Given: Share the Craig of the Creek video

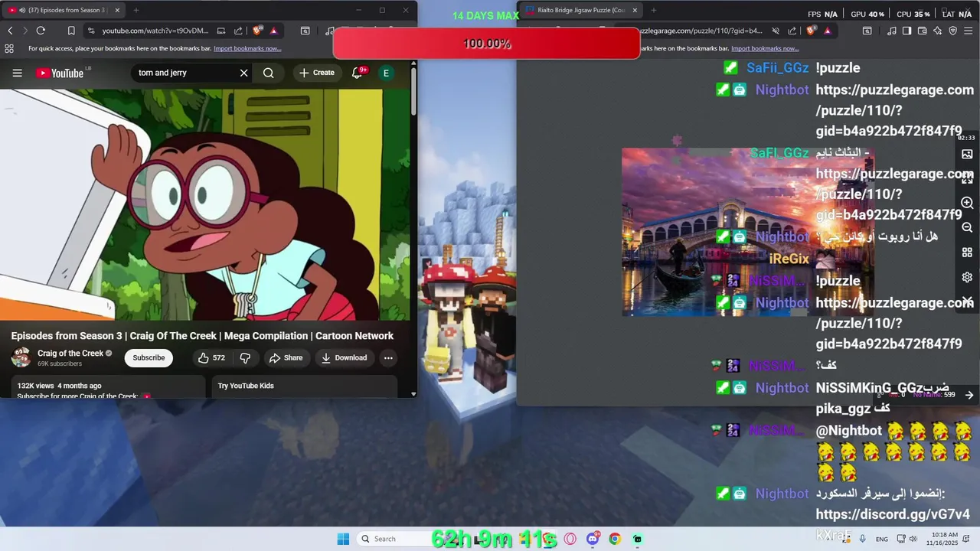Looking at the screenshot, I should [286, 357].
